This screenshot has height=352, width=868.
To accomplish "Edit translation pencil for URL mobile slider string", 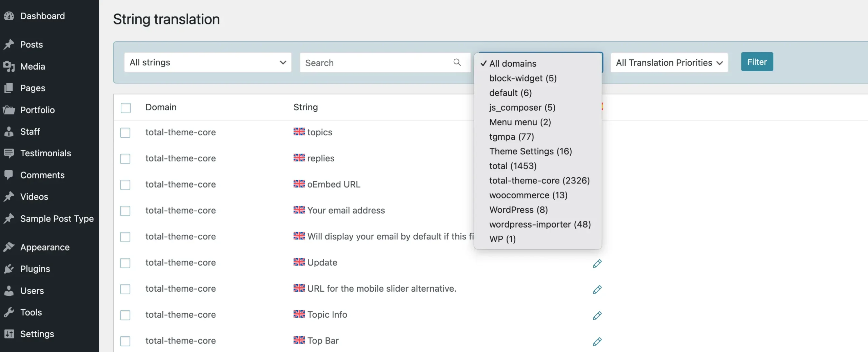I will tap(597, 290).
